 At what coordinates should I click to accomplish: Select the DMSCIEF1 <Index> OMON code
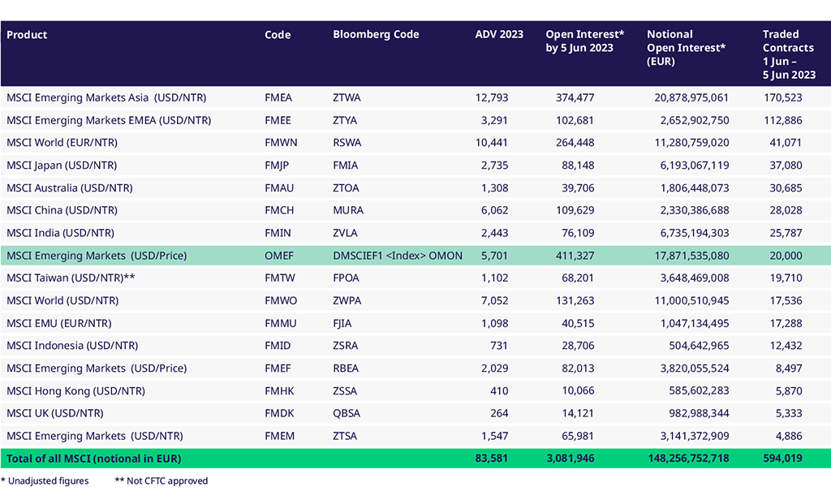pyautogui.click(x=398, y=256)
